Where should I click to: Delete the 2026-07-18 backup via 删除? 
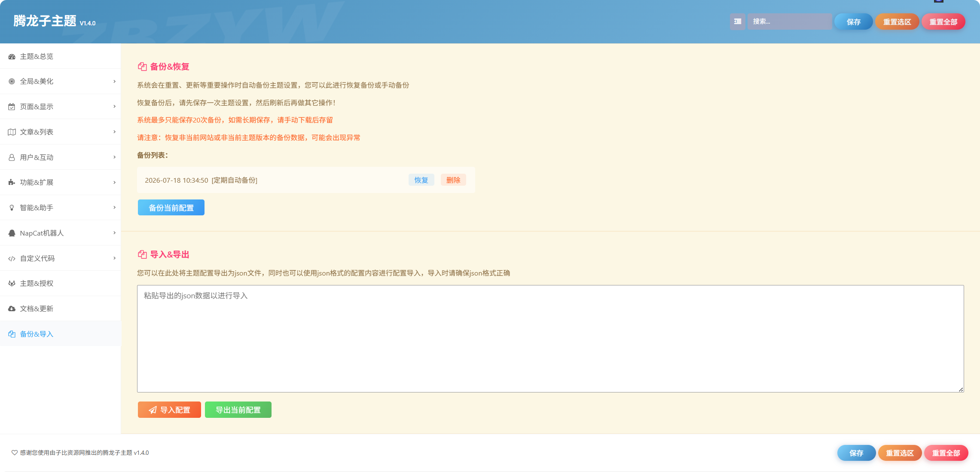tap(453, 180)
